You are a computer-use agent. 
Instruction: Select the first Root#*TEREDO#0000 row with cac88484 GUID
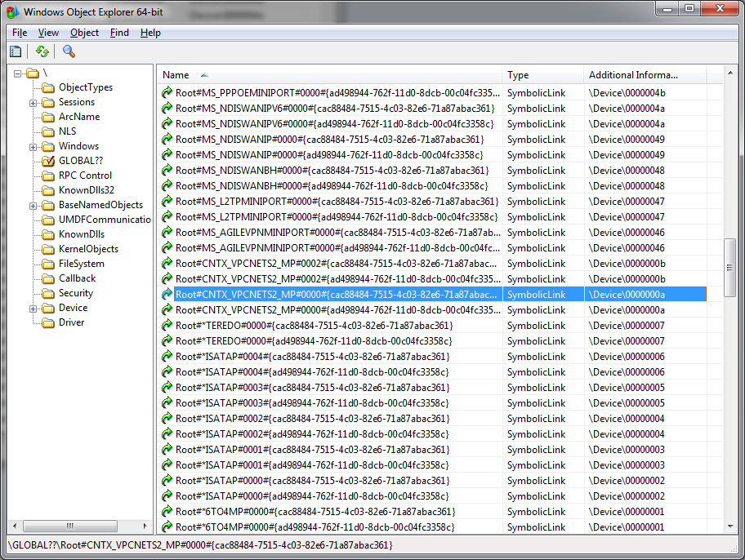[313, 326]
